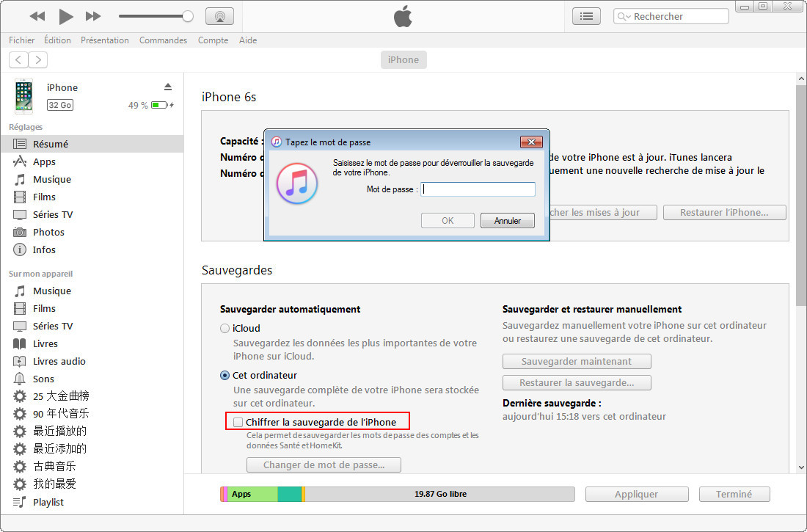Open the 古典音乐 smart playlist
The height and width of the screenshot is (532, 807).
(54, 467)
